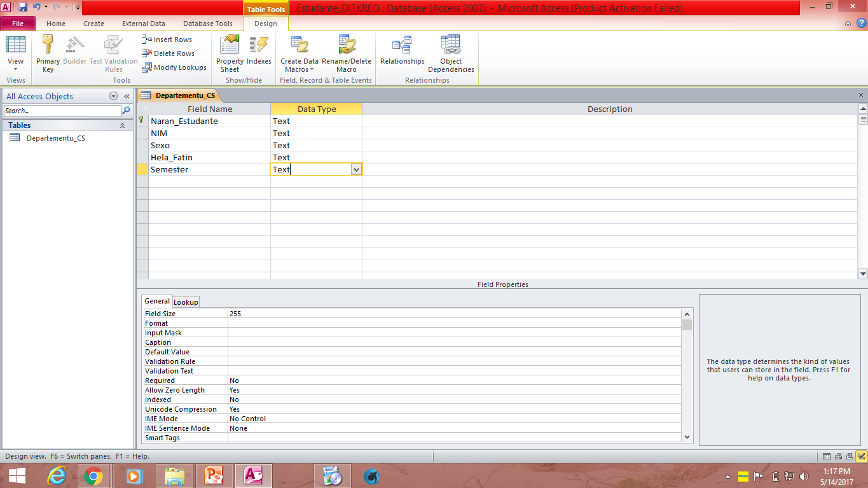Switch to Datasheet View in status bar

click(x=827, y=456)
